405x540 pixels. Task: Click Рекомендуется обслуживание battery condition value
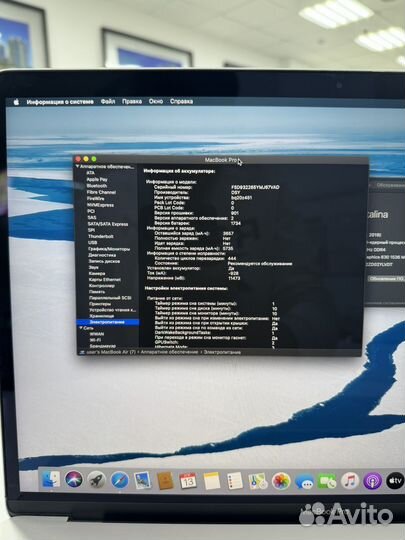coord(260,264)
